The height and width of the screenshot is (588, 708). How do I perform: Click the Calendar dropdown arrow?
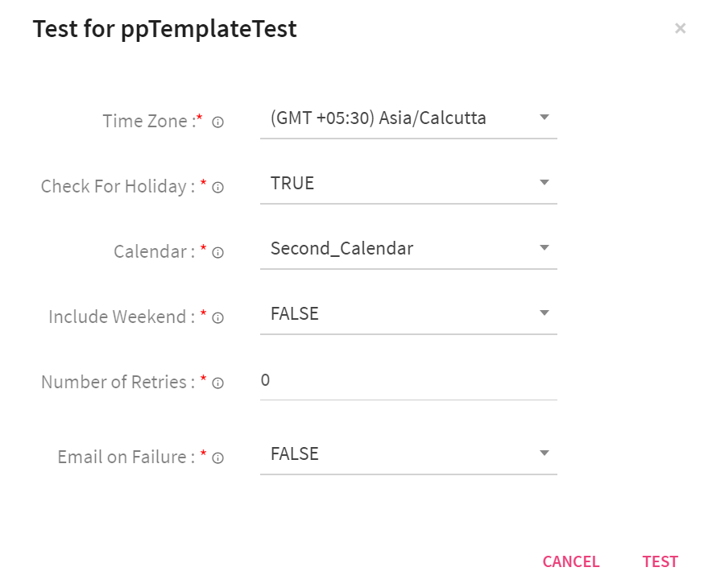click(x=544, y=247)
